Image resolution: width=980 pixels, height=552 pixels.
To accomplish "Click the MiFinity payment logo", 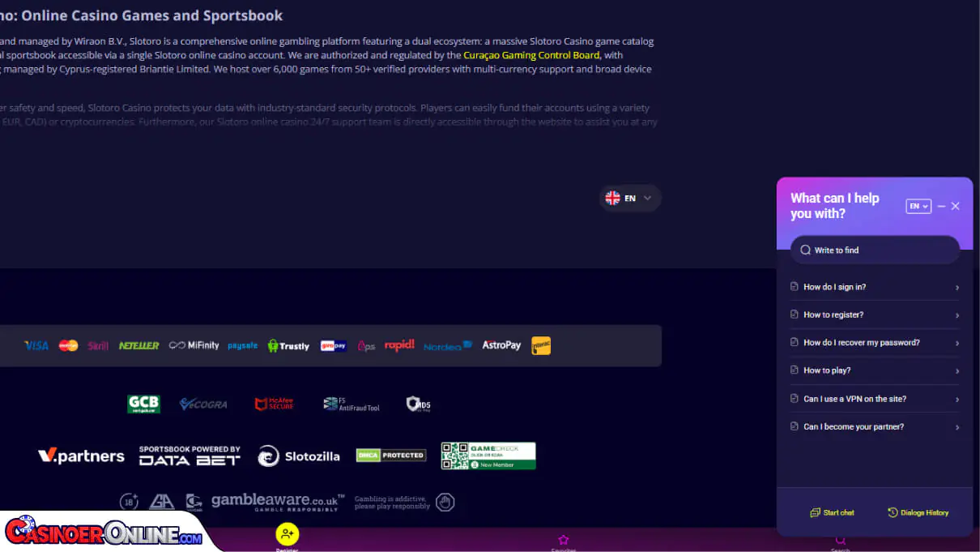I will [194, 345].
